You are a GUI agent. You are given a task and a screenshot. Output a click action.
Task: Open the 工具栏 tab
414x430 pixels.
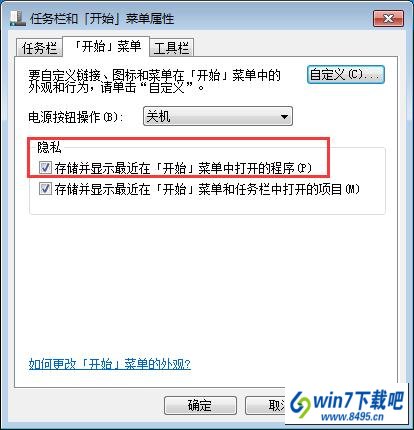(x=171, y=48)
